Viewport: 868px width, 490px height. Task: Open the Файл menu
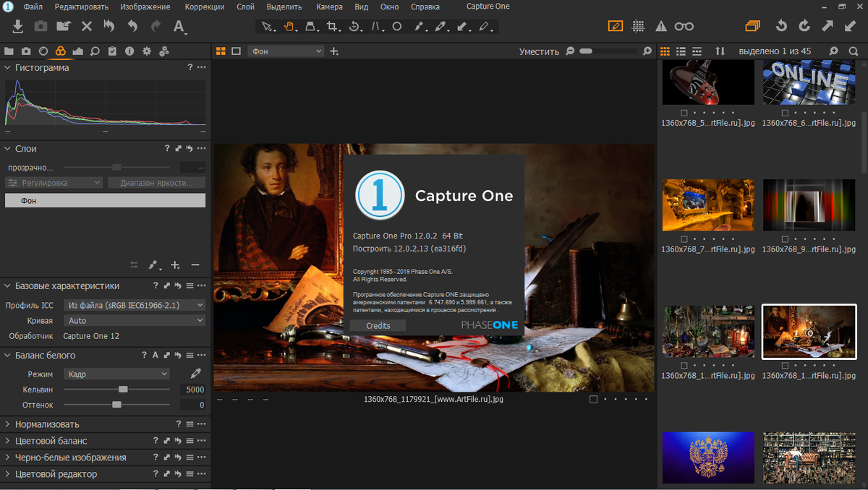pos(33,7)
